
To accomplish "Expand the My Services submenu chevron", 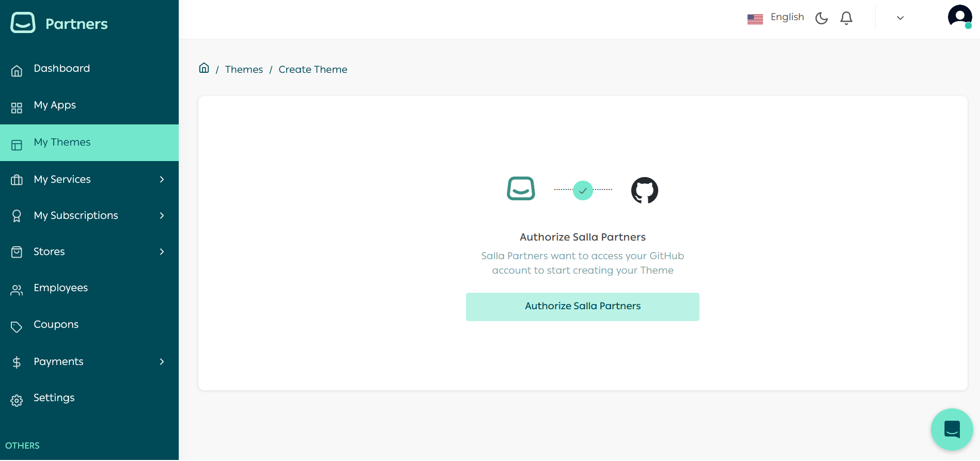I will [x=162, y=179].
